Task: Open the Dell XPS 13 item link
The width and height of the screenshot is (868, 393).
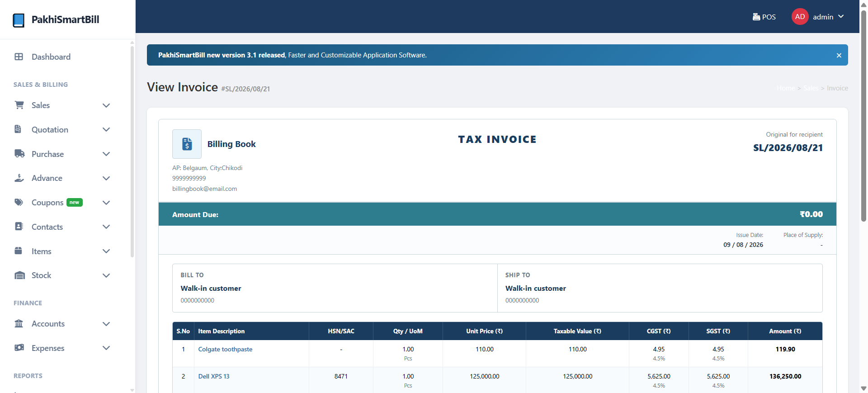Action: pyautogui.click(x=214, y=376)
